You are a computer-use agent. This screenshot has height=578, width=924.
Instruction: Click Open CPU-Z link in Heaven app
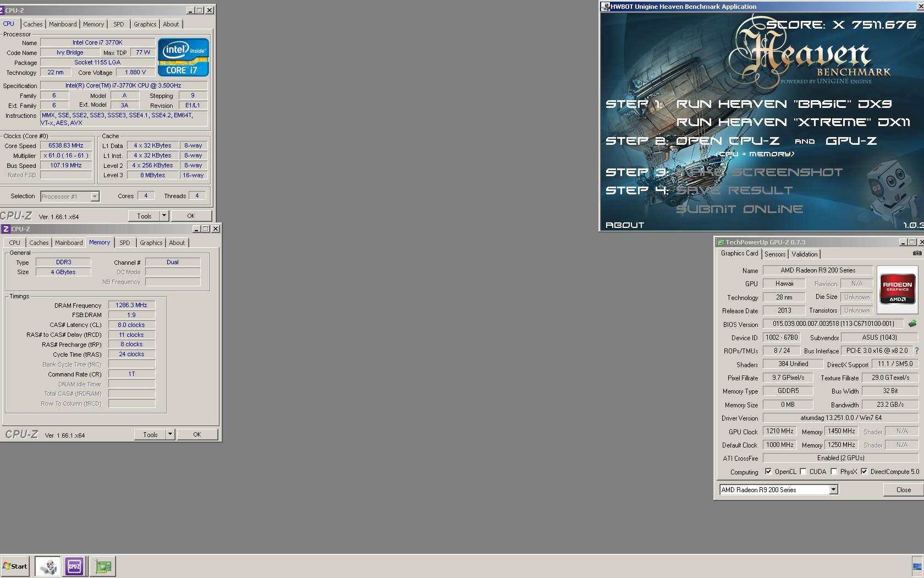(x=728, y=141)
